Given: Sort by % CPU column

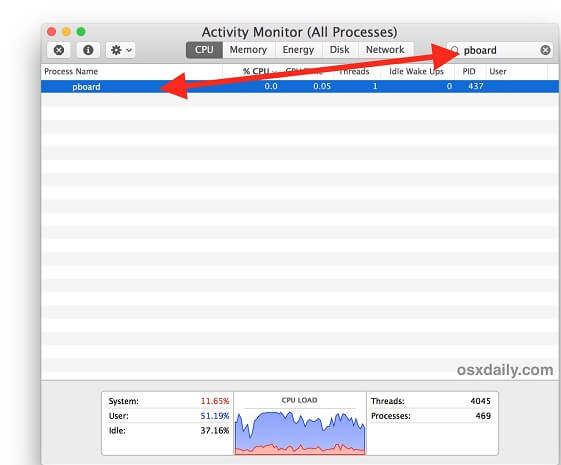Looking at the screenshot, I should [x=255, y=72].
